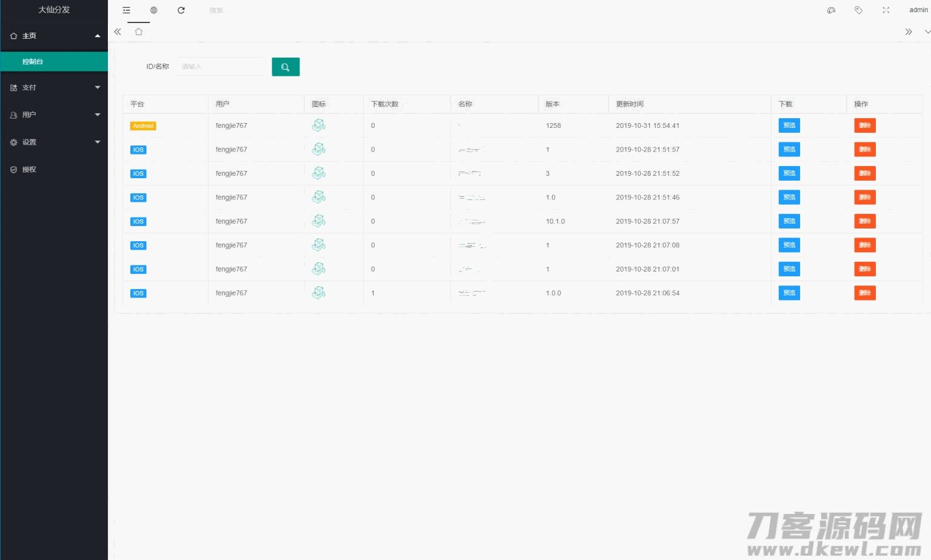Expand the 用户 sidebar menu
This screenshot has height=560, width=931.
[x=54, y=115]
